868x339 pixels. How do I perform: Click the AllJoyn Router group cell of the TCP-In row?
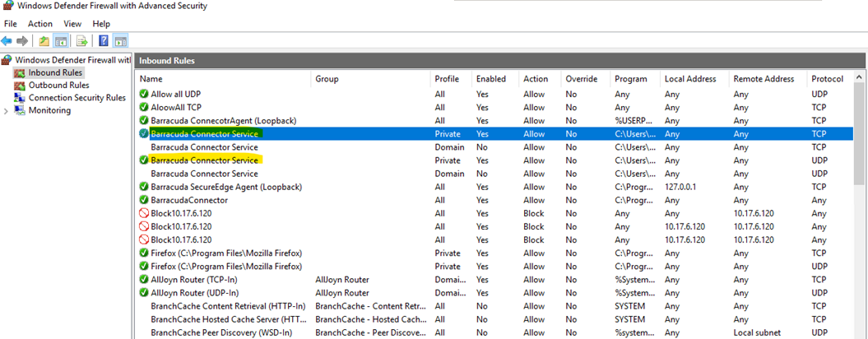(x=342, y=279)
